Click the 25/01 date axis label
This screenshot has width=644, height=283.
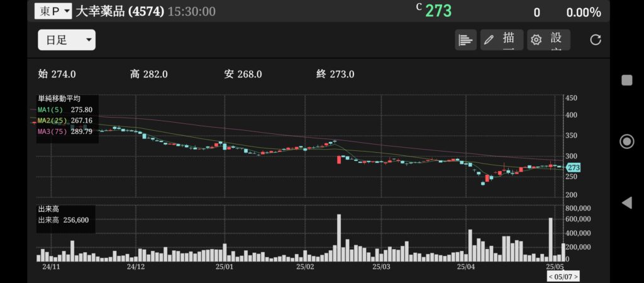pyautogui.click(x=225, y=267)
